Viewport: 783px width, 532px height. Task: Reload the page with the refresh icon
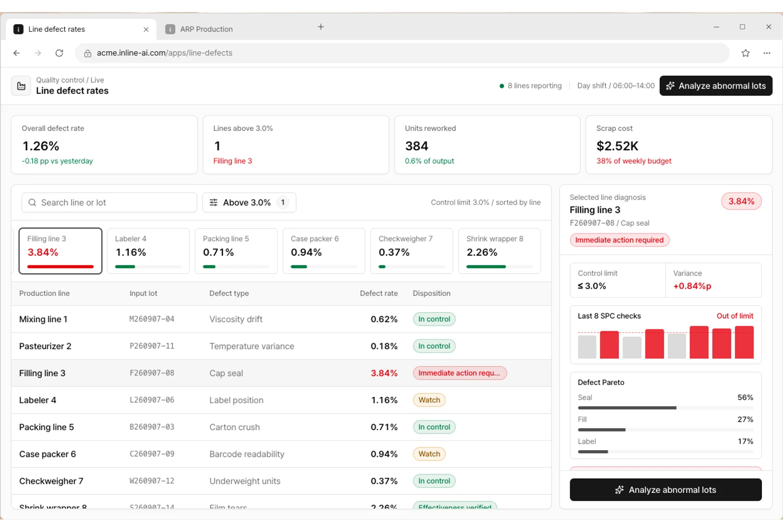pos(59,53)
